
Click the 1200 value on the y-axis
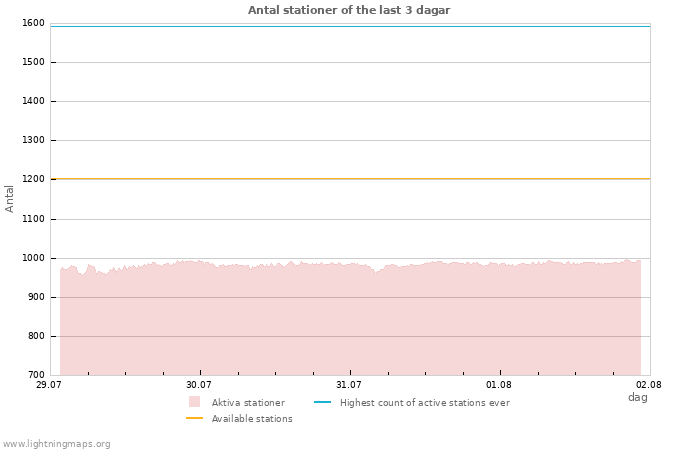click(33, 180)
